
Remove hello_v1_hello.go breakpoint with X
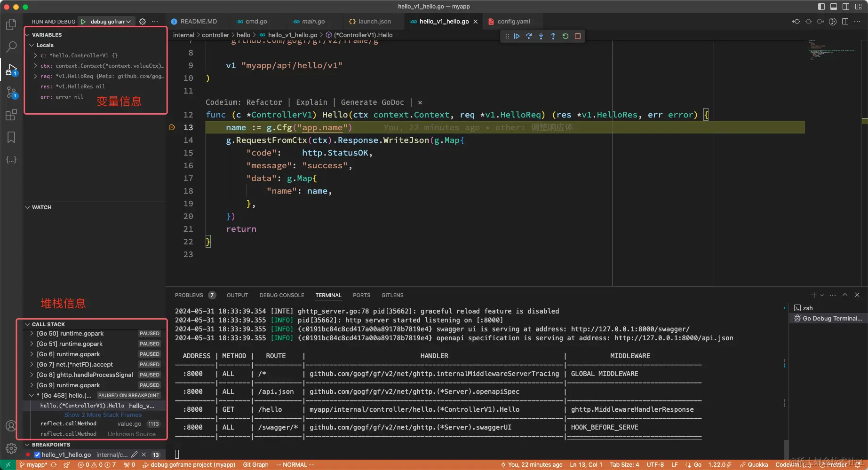coord(144,454)
